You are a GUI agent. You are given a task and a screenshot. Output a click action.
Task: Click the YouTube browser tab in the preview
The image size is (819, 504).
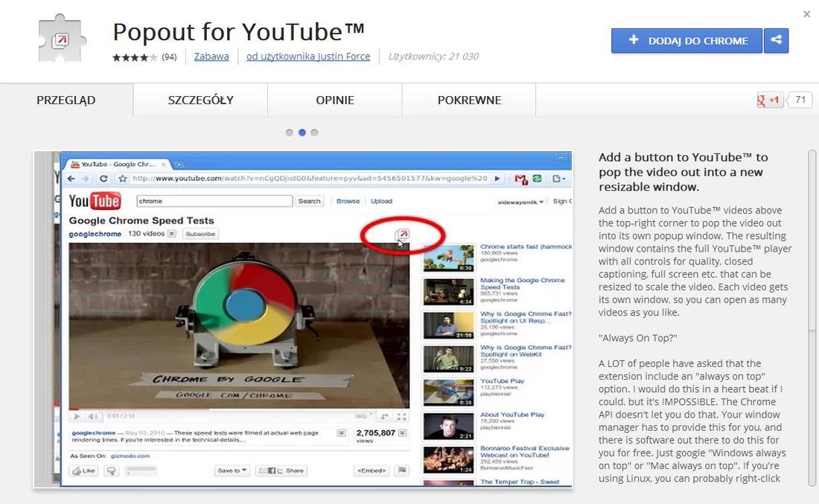point(118,165)
